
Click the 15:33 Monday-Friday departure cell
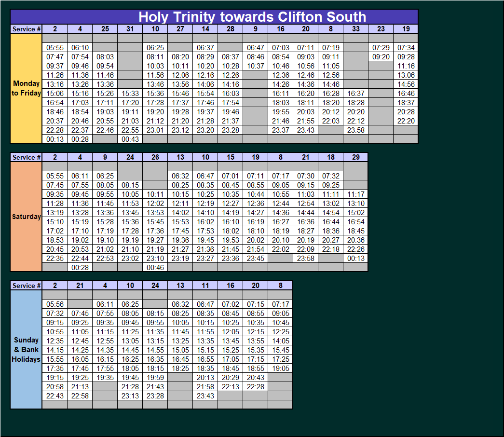coord(130,94)
